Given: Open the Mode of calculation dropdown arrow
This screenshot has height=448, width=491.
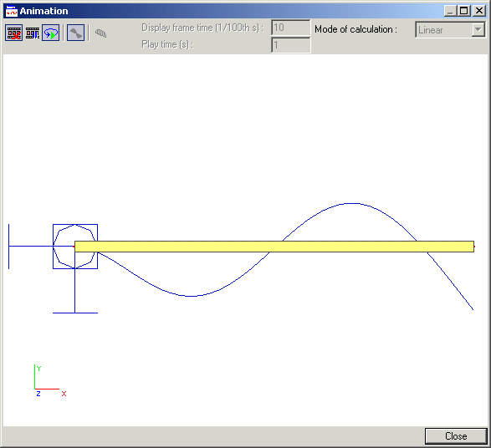Looking at the screenshot, I should 478,30.
